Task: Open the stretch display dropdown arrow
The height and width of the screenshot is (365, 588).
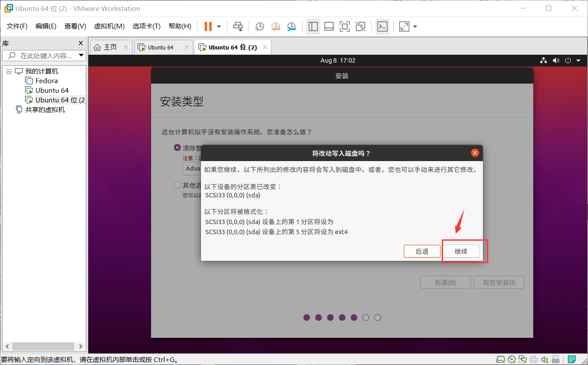Action: pyautogui.click(x=415, y=27)
